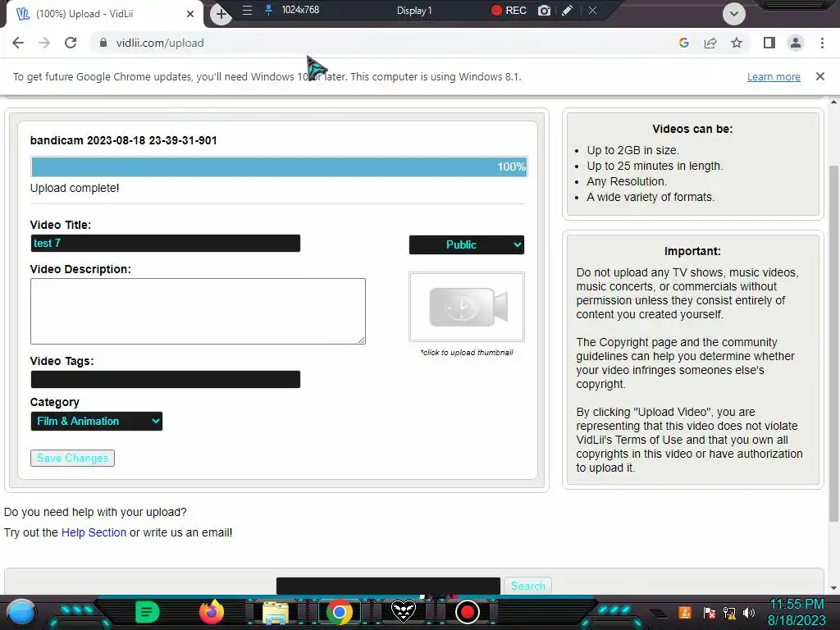The image size is (840, 630).
Task: Click the '*click to upload thumbnail' caption
Action: 467,353
